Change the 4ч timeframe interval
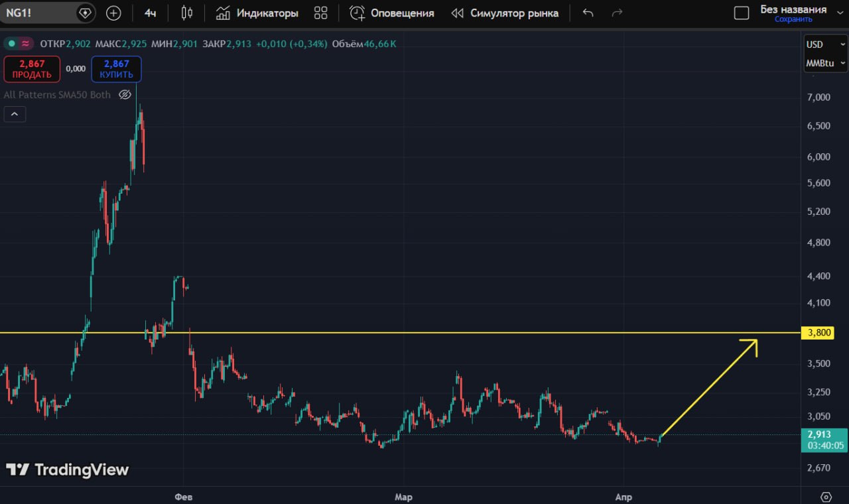The width and height of the screenshot is (849, 504). point(151,13)
